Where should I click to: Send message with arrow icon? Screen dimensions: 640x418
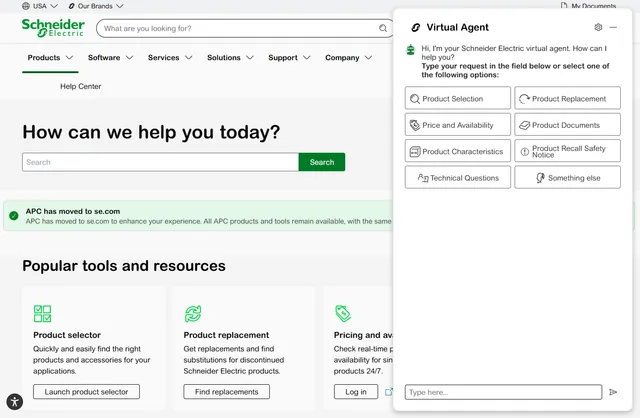(x=613, y=392)
